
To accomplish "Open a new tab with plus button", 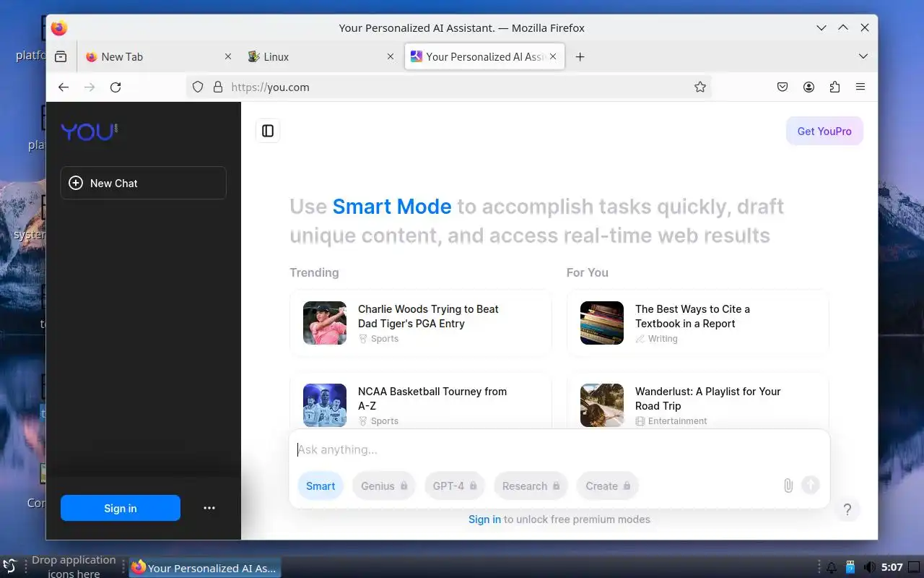I will click(580, 56).
